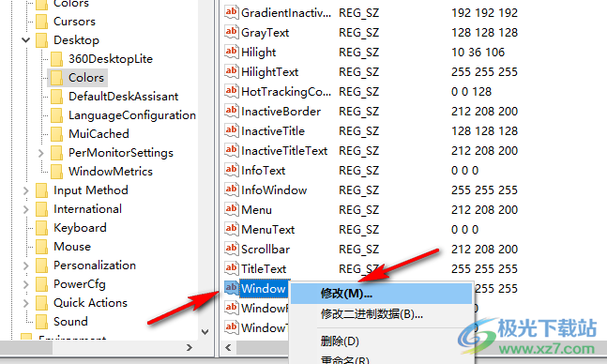The height and width of the screenshot is (364, 607).
Task: Click the DefaultDeskAssisant folder icon
Action: pos(56,97)
